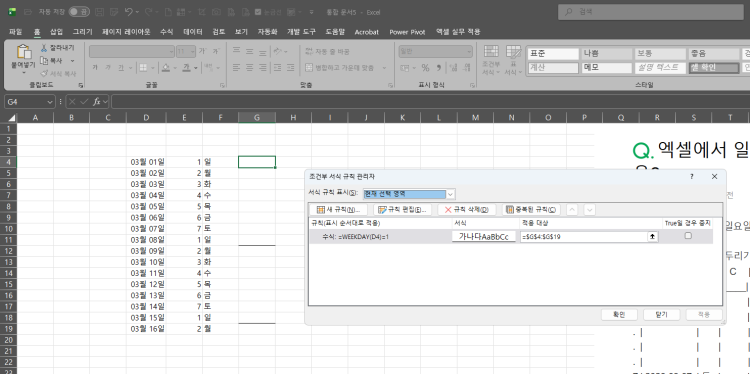
Task: Select the 메모 cell style
Action: coord(606,67)
